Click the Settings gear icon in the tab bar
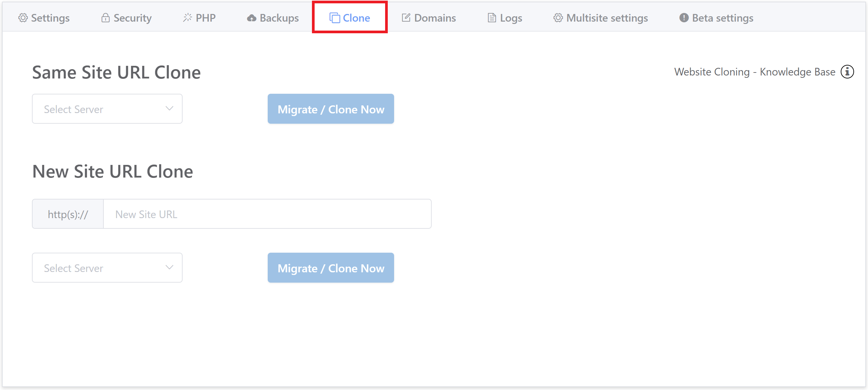This screenshot has width=868, height=390. pos(23,18)
